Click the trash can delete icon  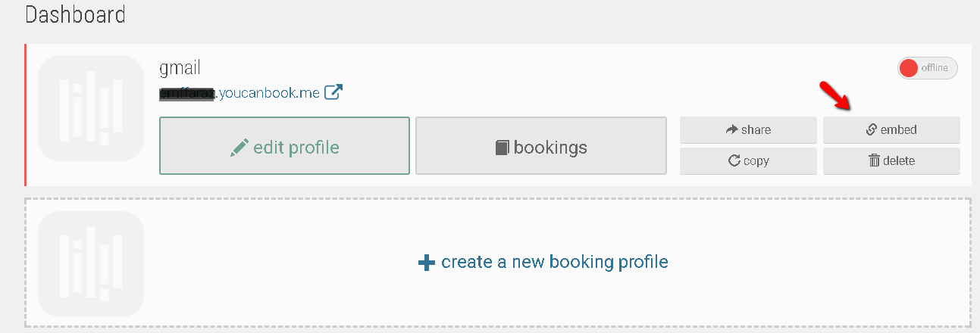[x=874, y=160]
